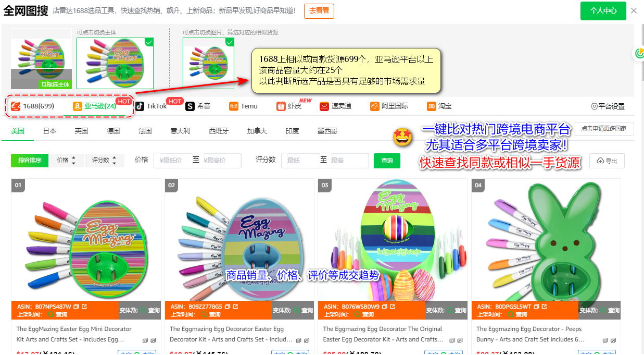Open the 淘宝 platform results

click(438, 106)
